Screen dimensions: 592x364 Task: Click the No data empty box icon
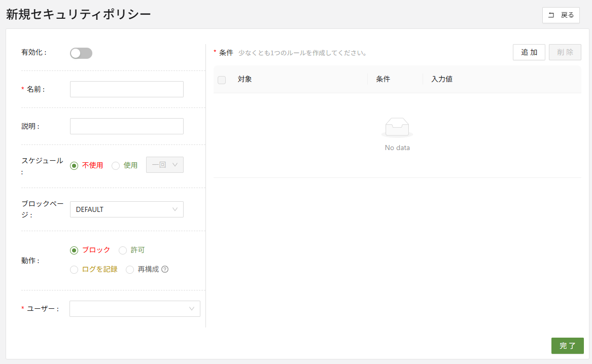pos(397,127)
